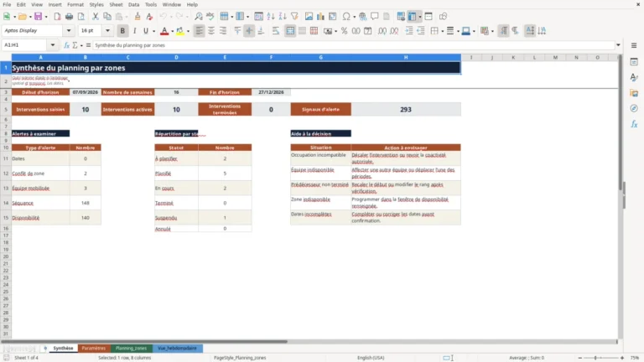Open the File menu
The height and width of the screenshot is (362, 644).
7,4
